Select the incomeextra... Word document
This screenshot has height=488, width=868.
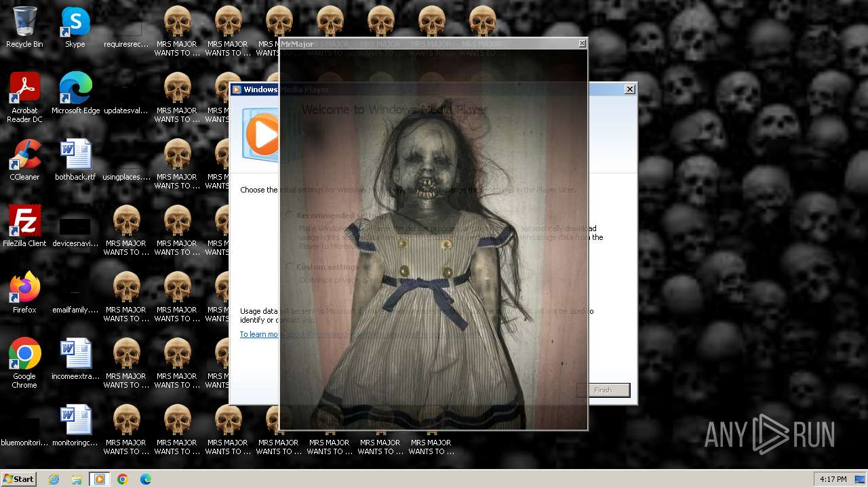75,359
